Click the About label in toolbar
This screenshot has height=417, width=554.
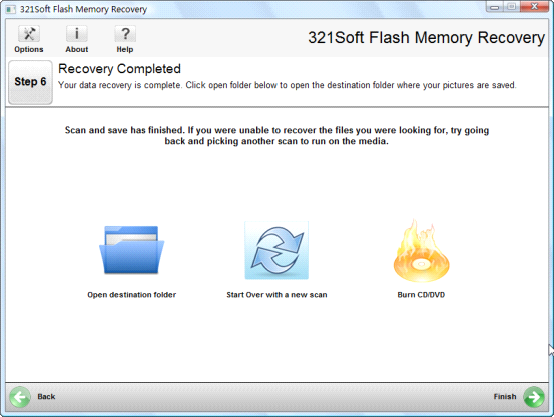[x=77, y=49]
